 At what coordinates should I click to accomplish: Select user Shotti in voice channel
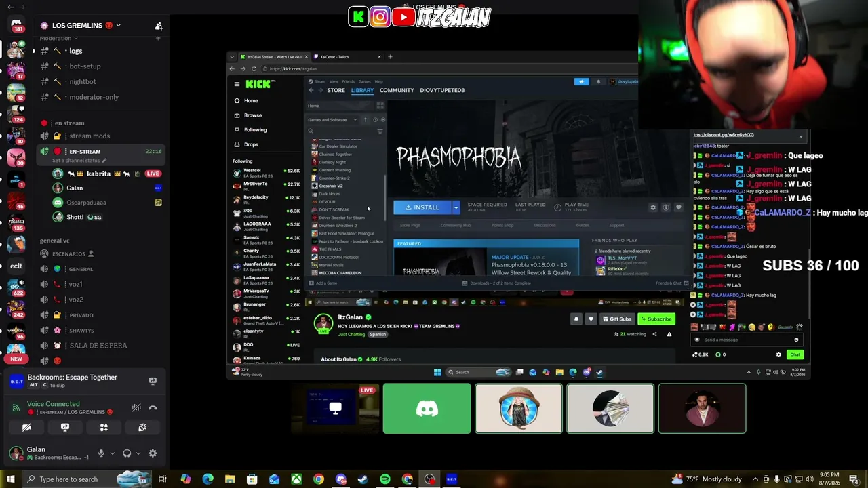pos(107,217)
